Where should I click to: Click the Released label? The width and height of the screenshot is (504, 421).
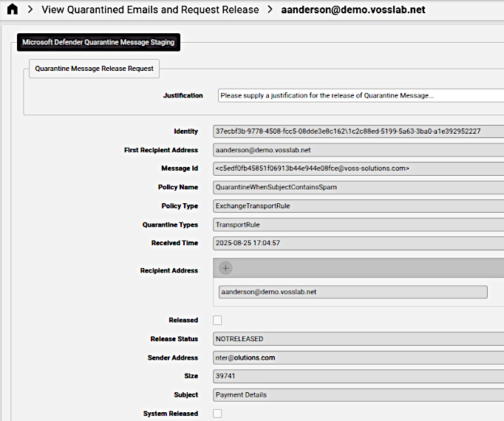pyautogui.click(x=183, y=320)
